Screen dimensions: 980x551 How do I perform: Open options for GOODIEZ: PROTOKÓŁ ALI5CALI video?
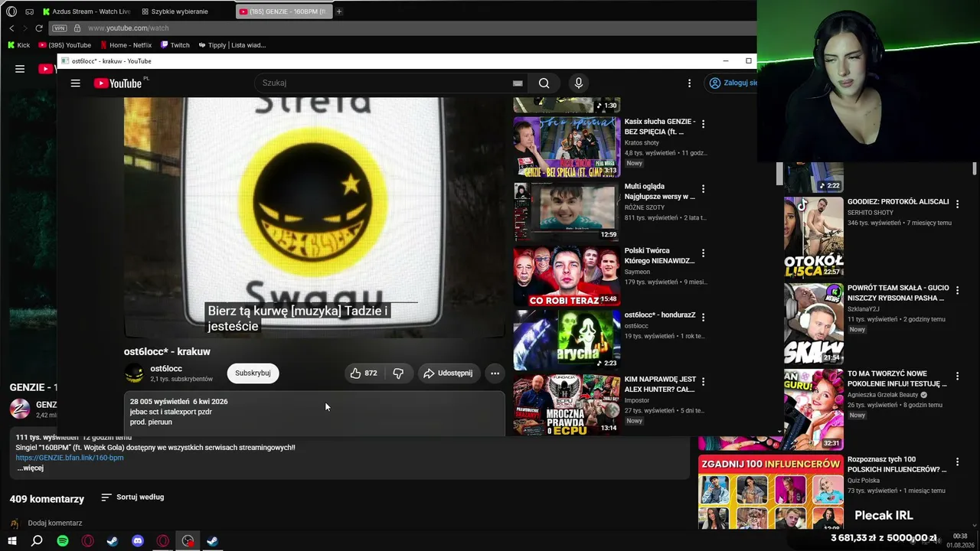point(957,204)
